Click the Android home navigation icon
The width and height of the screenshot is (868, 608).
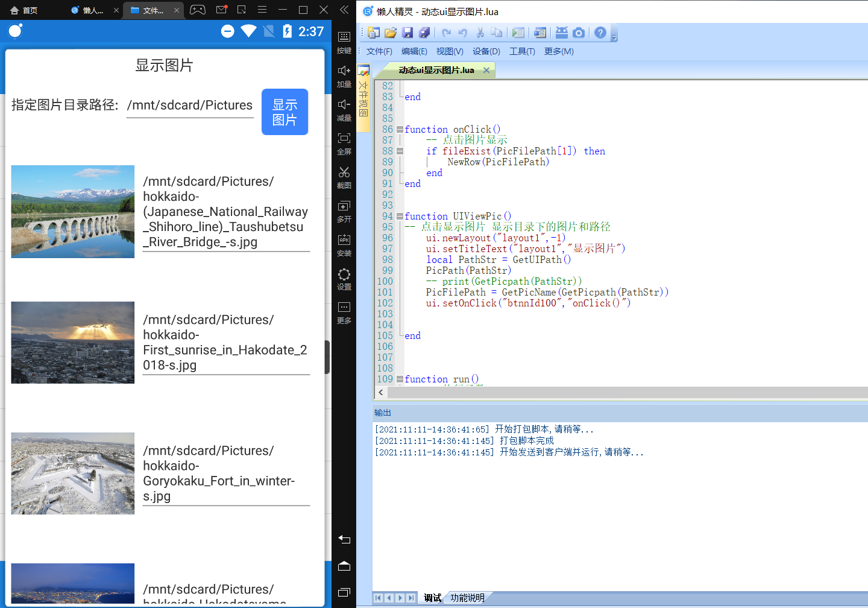click(x=344, y=566)
